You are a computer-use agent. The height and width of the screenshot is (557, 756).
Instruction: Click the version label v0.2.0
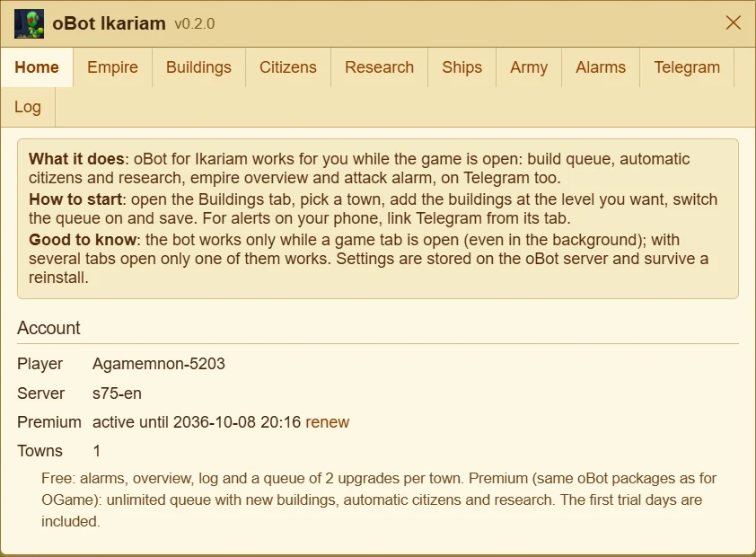coord(195,24)
